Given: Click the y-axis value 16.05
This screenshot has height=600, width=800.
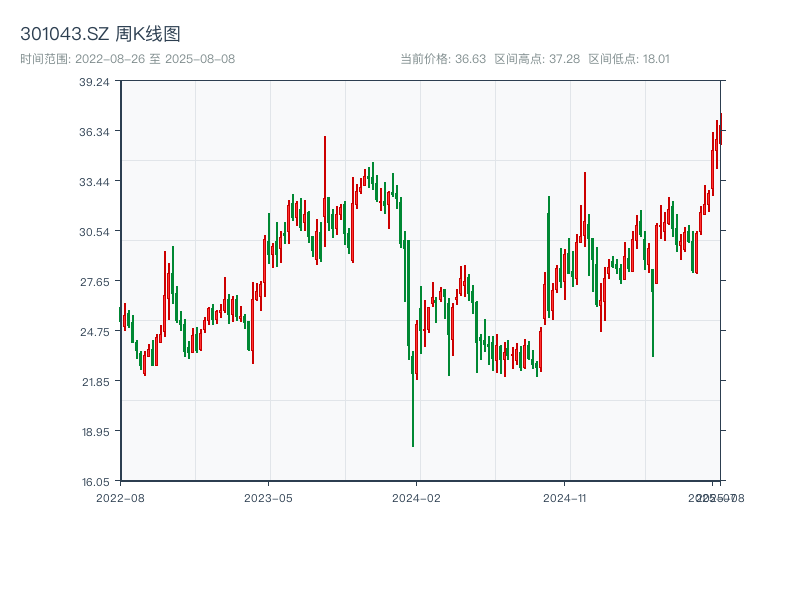Looking at the screenshot, I should pos(95,482).
